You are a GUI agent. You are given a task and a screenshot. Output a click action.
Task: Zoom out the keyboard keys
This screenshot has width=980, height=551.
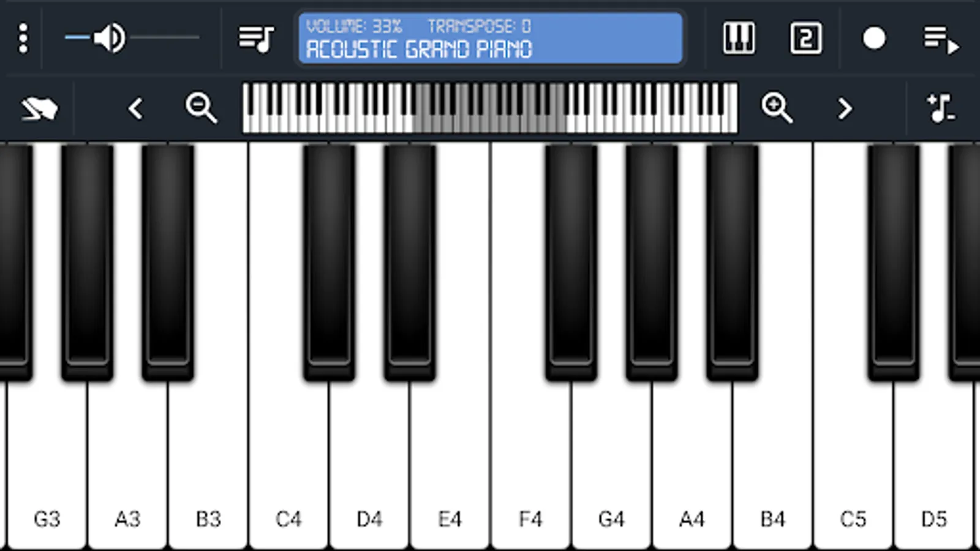click(x=201, y=108)
